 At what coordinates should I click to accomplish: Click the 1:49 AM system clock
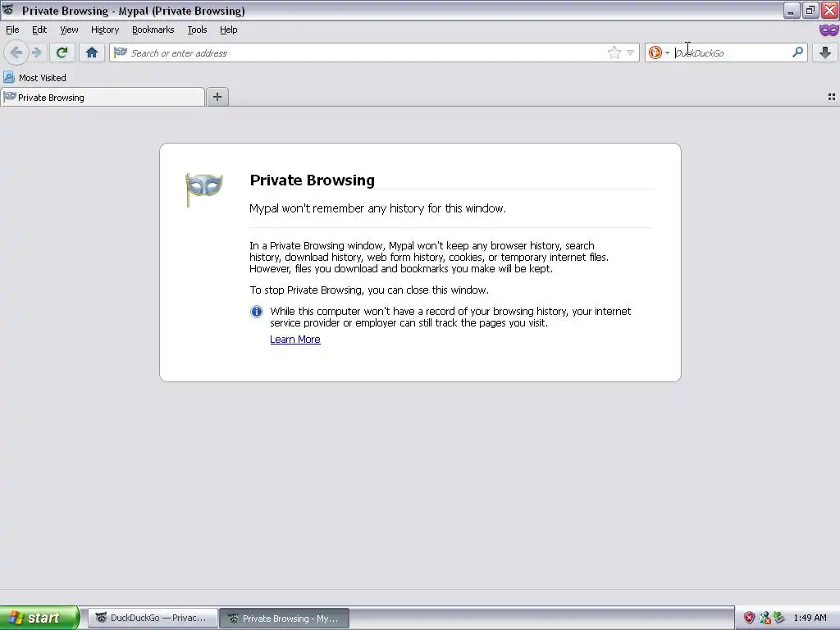[810, 619]
